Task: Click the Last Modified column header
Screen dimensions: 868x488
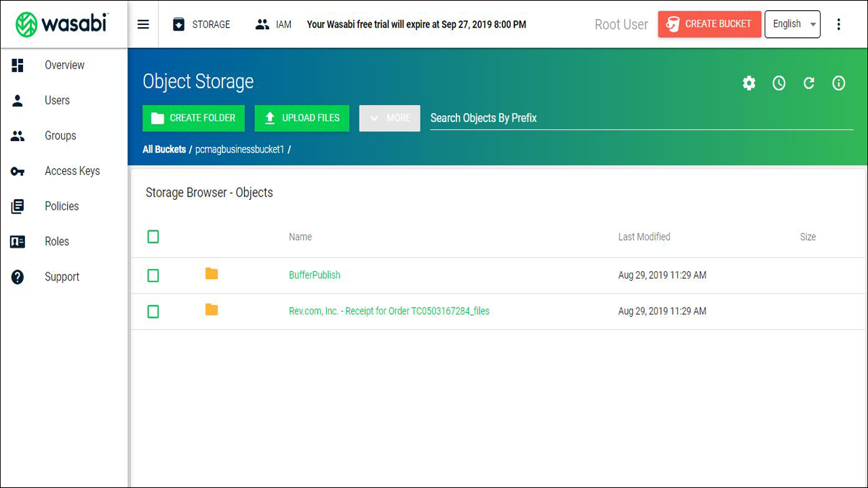Action: pos(644,237)
